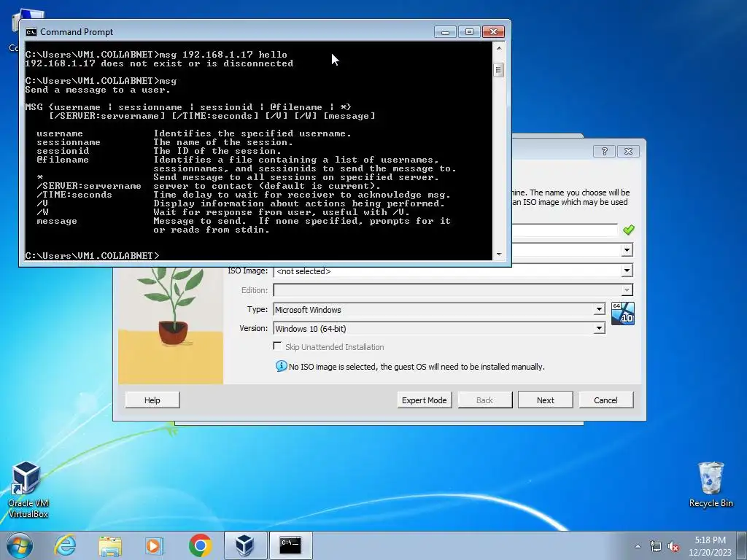Open muted volume speaker tray icon
The image size is (747, 560).
coord(673,546)
